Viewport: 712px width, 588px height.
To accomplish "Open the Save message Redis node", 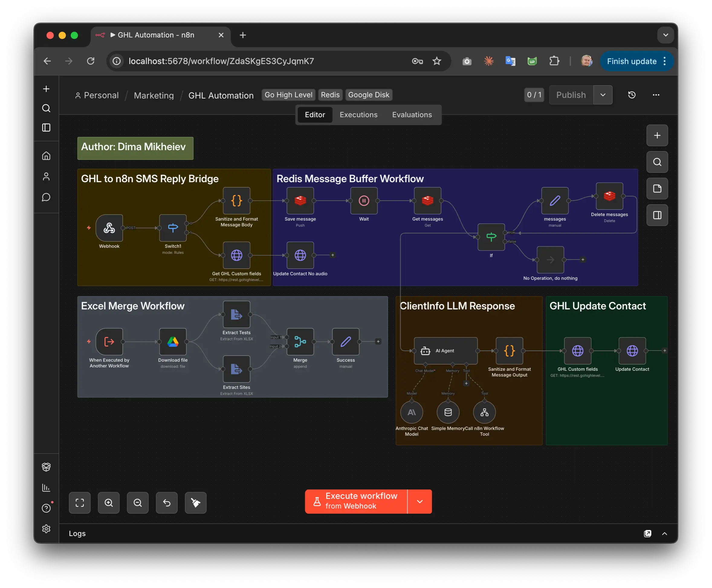I will 300,201.
